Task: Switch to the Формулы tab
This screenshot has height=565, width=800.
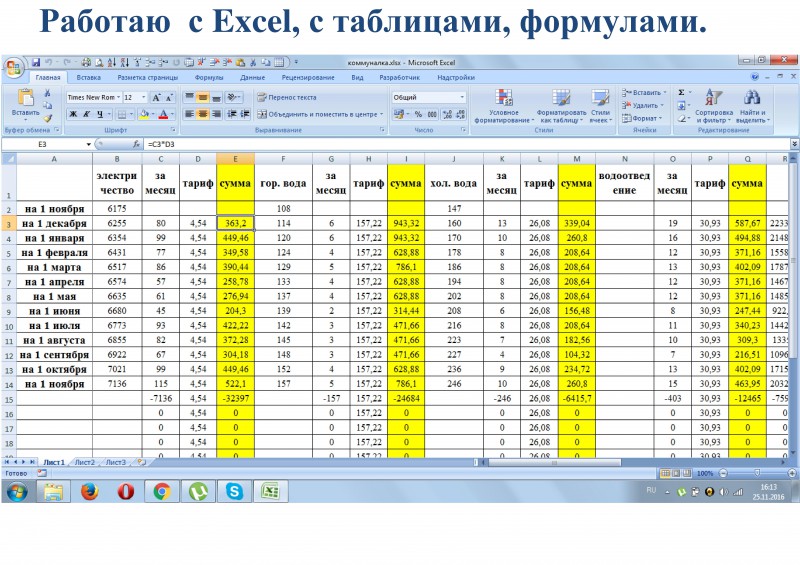Action: pyautogui.click(x=209, y=78)
